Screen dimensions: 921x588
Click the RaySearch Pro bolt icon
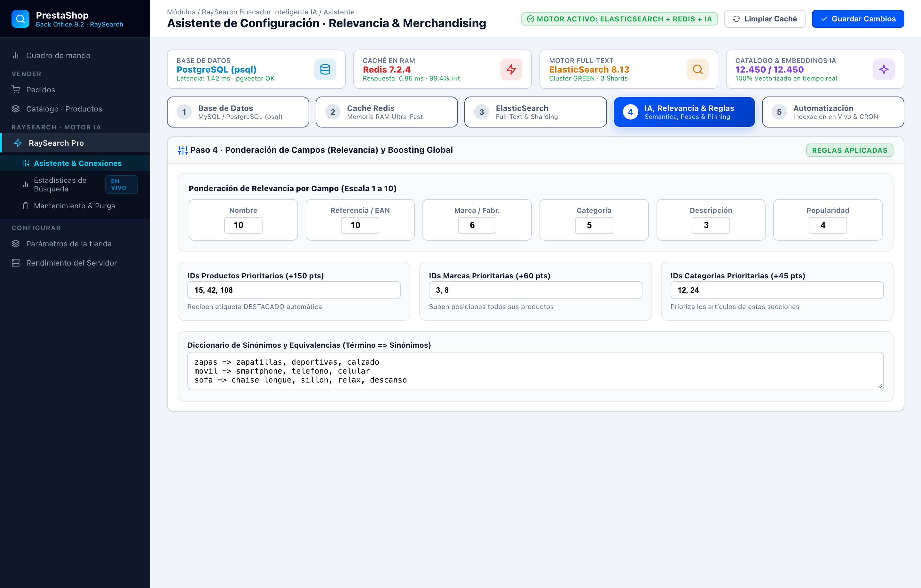click(x=18, y=143)
